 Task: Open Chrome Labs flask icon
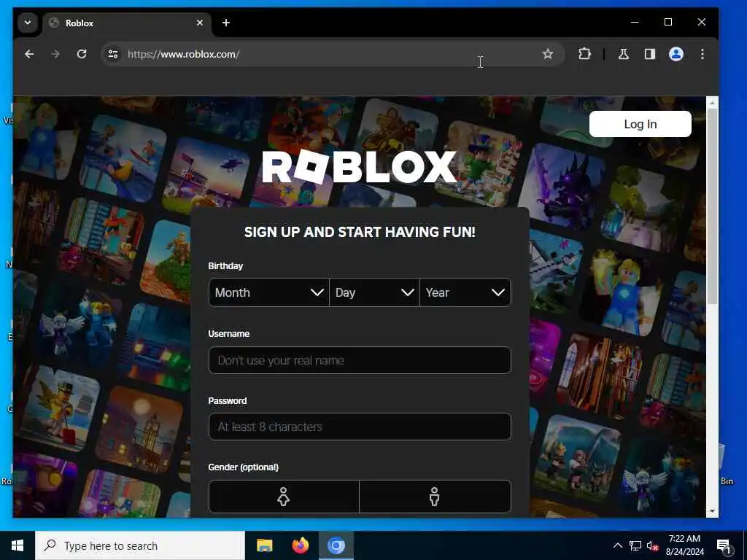click(624, 54)
